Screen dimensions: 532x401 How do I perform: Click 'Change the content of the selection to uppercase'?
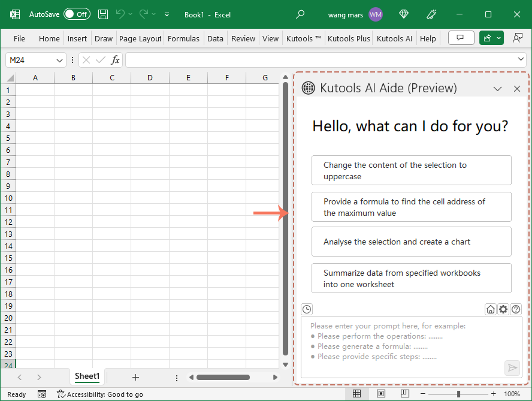[412, 170]
